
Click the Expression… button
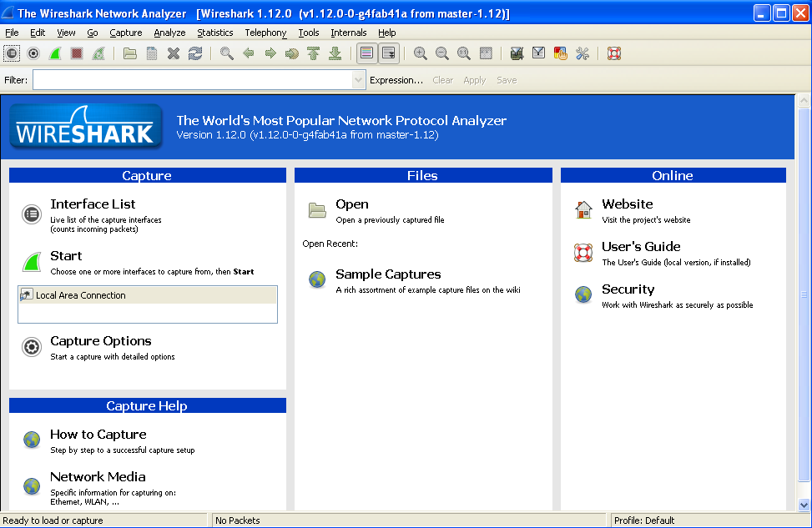(396, 80)
